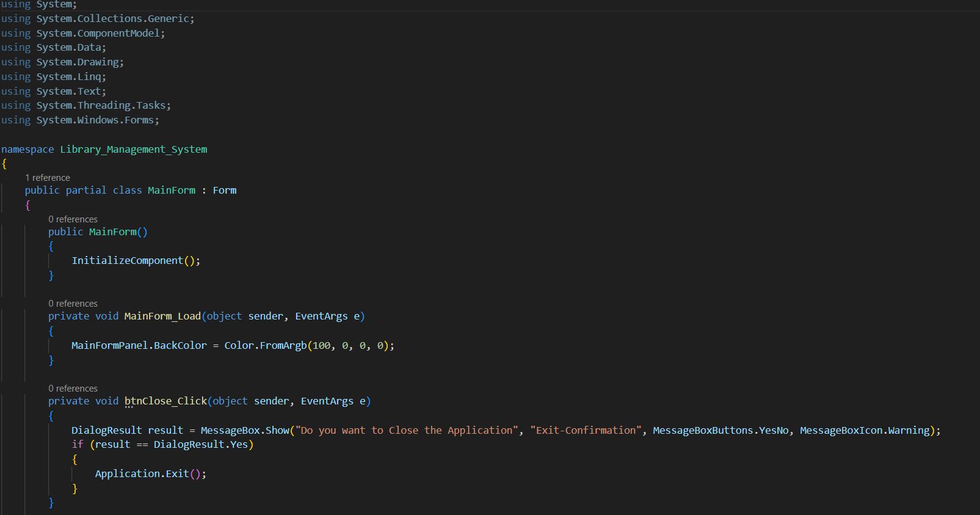Click the Library_Management_System namespace name
Viewport: 980px width, 515px height.
[133, 150]
